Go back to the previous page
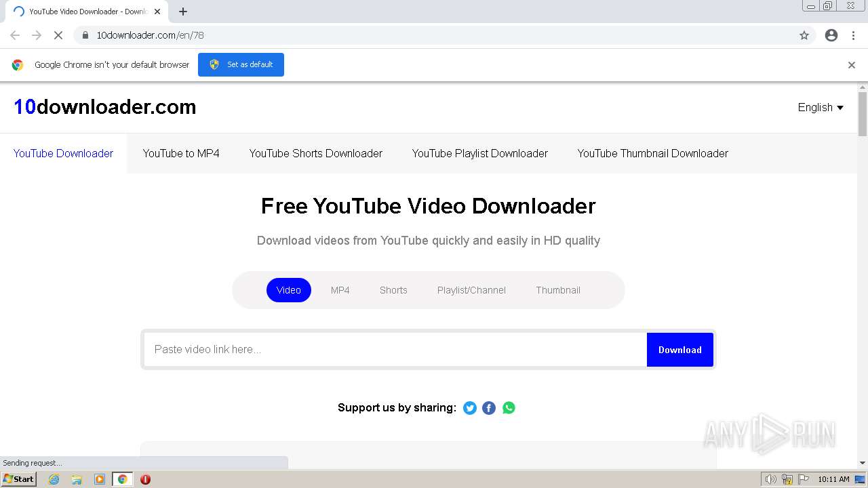The height and width of the screenshot is (488, 868). click(15, 35)
